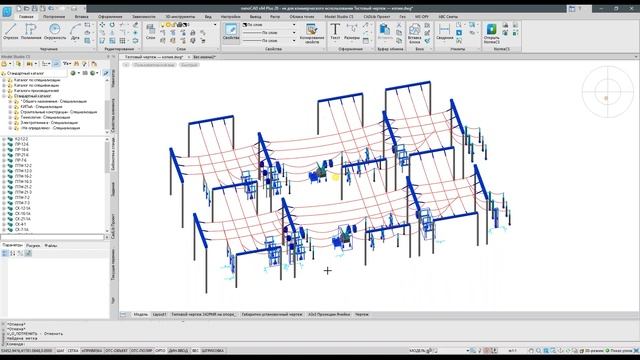Open the Свойства properties panel button
640x360 pixels.
(231, 32)
